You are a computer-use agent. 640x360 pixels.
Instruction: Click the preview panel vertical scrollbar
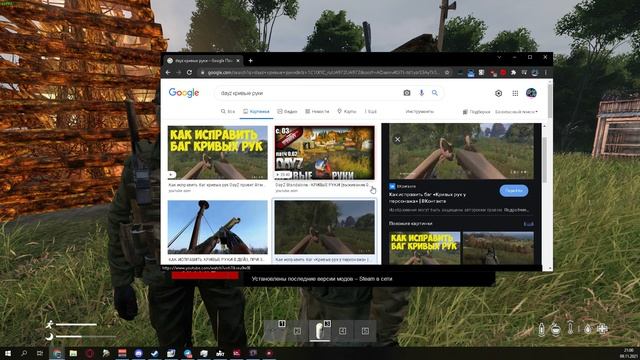tap(544, 159)
